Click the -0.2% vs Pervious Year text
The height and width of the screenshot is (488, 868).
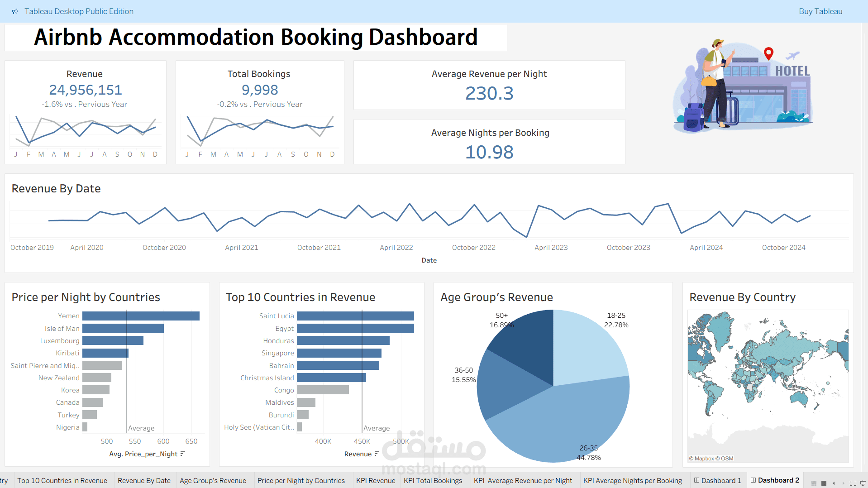[x=260, y=105]
